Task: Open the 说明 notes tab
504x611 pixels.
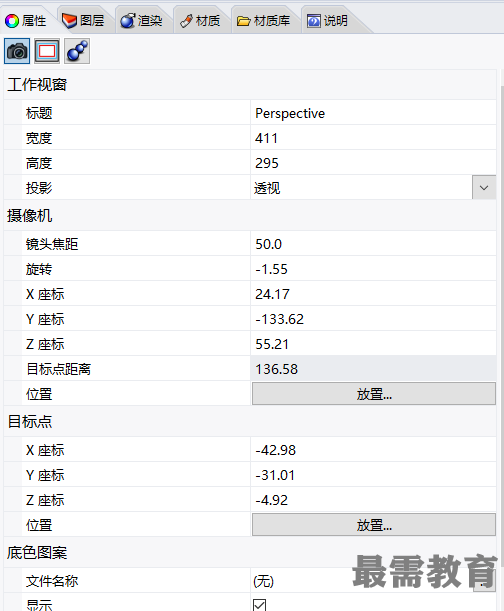Action: pos(327,21)
